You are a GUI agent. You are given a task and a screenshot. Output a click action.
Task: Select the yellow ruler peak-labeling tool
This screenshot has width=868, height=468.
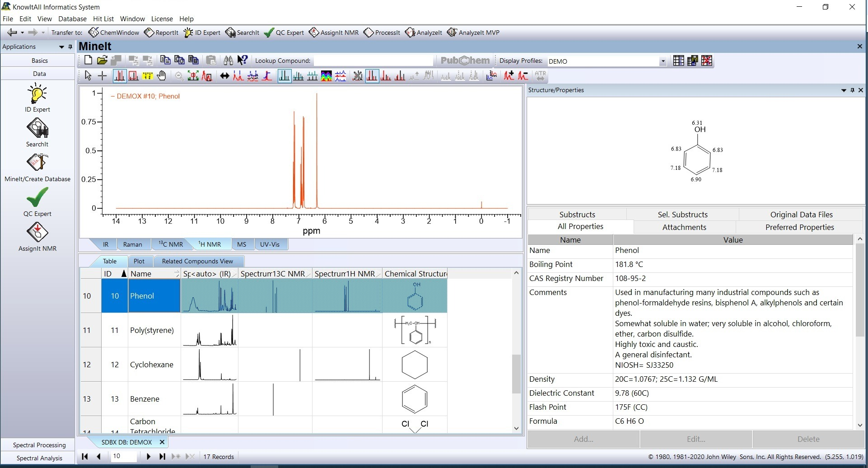click(148, 76)
